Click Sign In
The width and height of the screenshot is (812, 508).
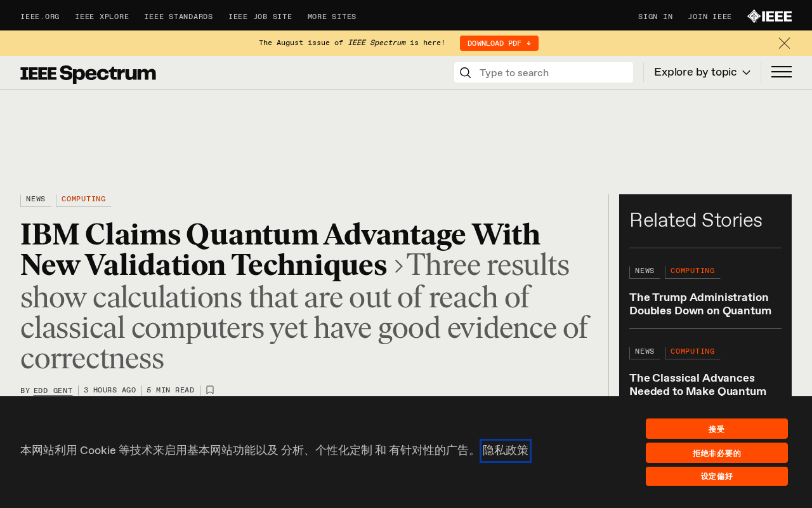tap(655, 17)
